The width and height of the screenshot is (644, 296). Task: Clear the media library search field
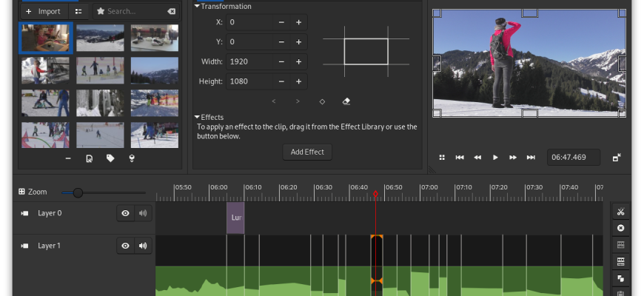coord(171,12)
